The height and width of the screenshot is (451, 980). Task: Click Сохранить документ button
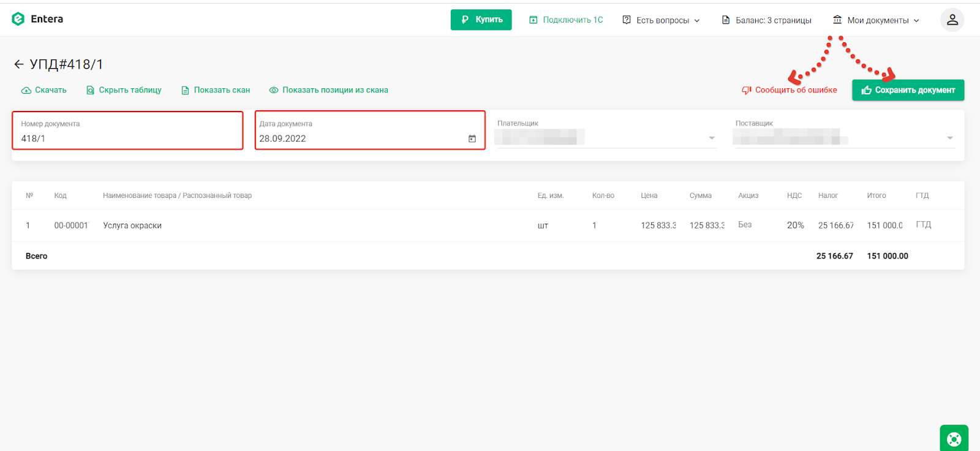(x=908, y=90)
